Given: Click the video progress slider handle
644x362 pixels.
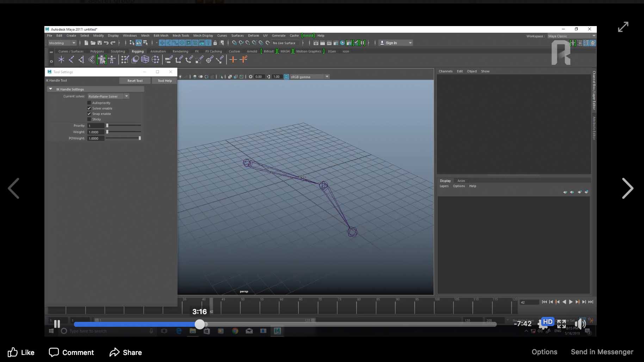Looking at the screenshot, I should pyautogui.click(x=200, y=324).
